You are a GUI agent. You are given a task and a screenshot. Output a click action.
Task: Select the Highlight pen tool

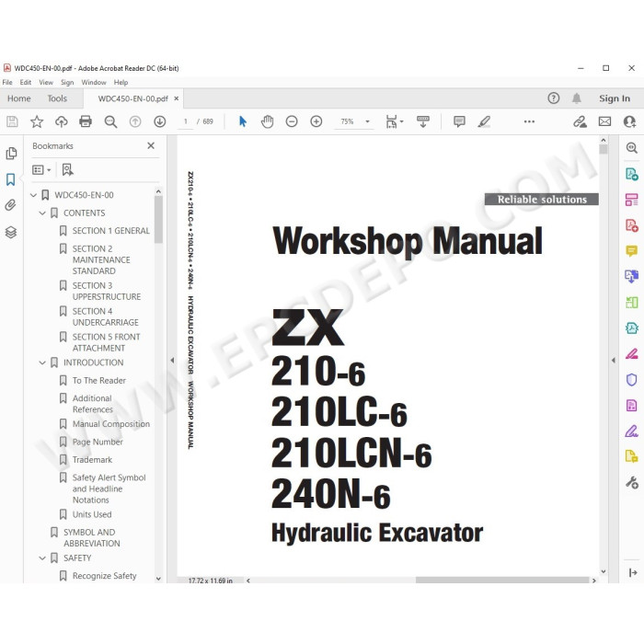[x=484, y=121]
